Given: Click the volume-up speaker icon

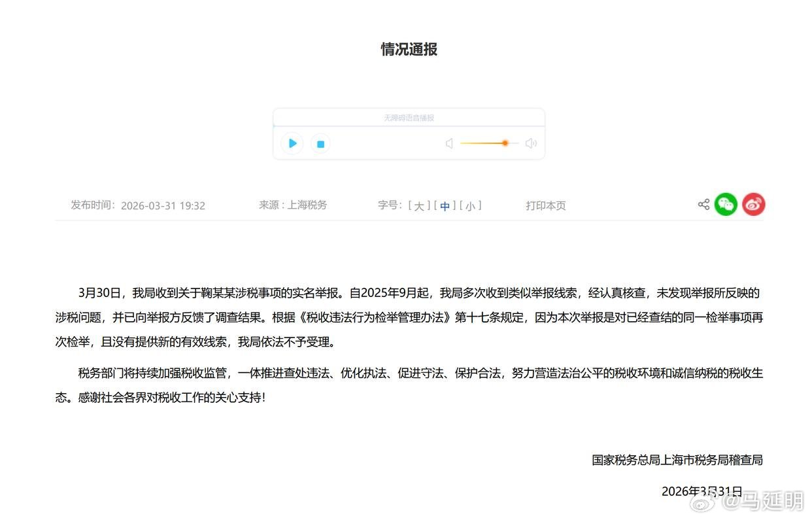Looking at the screenshot, I should 531,143.
